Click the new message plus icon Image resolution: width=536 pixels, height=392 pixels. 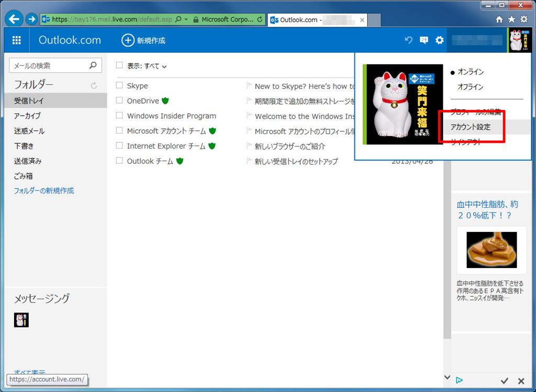(128, 40)
